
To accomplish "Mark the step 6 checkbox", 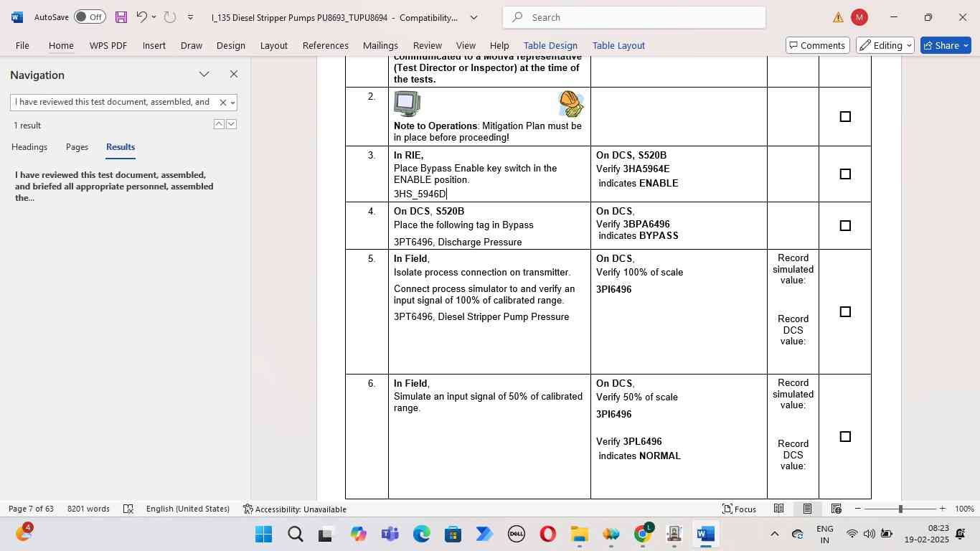I will [x=845, y=436].
